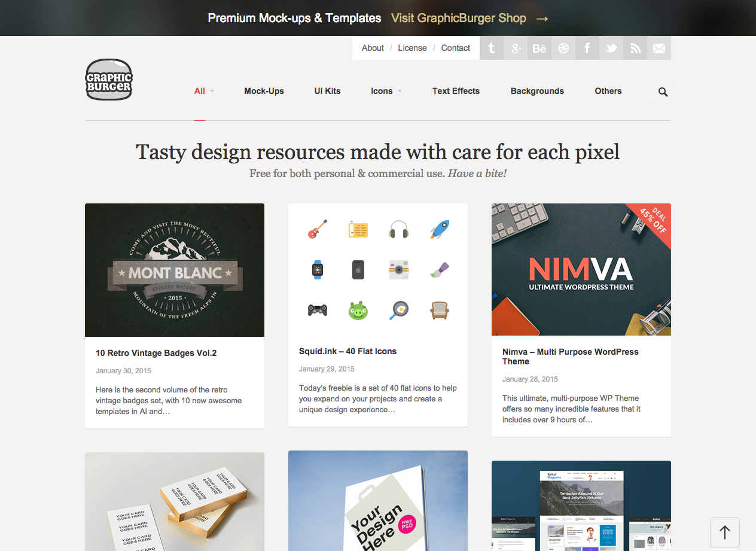View the Nimva WordPress theme thumbnail
This screenshot has height=551, width=756.
581,269
